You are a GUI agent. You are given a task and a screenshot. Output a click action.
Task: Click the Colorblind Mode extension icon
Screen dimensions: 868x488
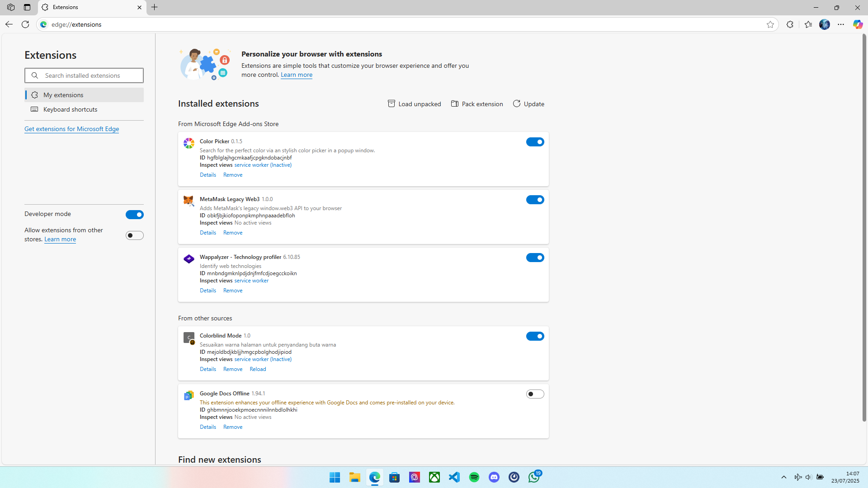(189, 338)
